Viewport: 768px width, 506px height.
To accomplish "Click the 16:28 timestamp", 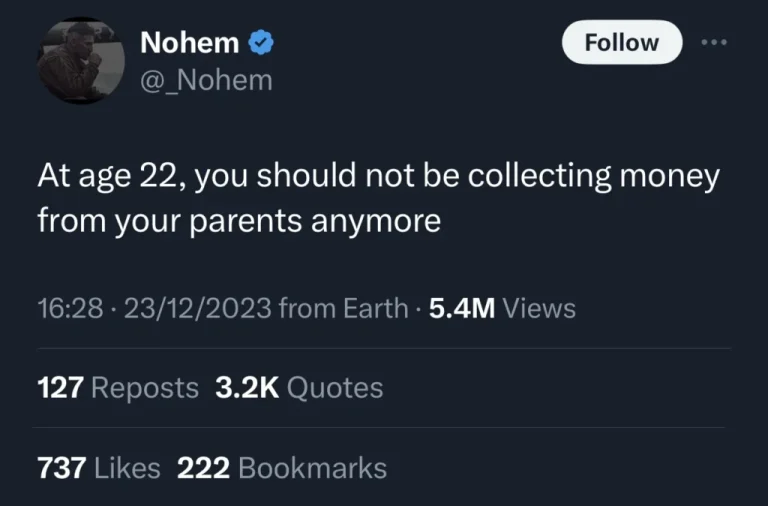I will (x=70, y=309).
